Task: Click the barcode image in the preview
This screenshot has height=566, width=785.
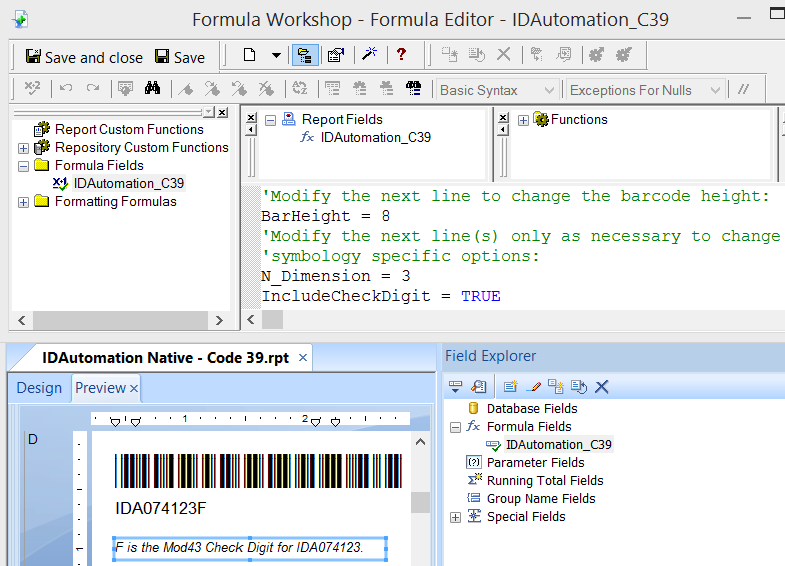Action: [x=258, y=470]
